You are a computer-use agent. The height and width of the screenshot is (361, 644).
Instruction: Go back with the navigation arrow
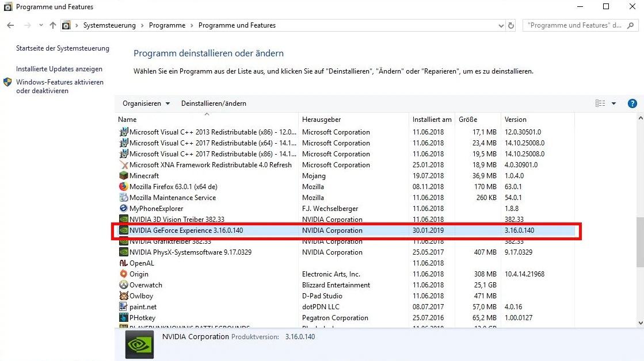[x=11, y=25]
